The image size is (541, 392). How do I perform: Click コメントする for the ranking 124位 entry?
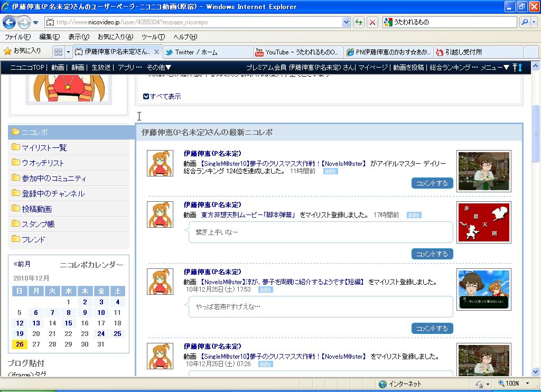pyautogui.click(x=432, y=183)
